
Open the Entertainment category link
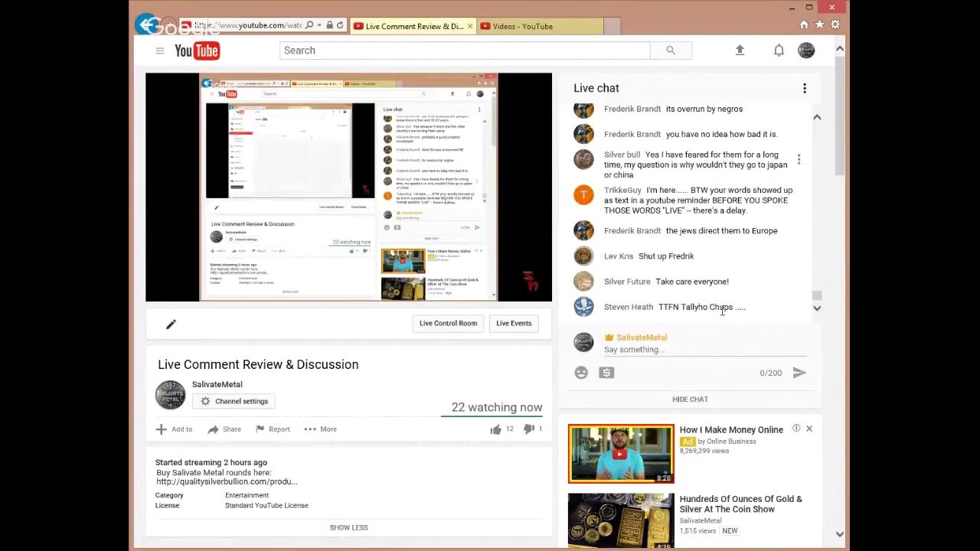coord(247,495)
